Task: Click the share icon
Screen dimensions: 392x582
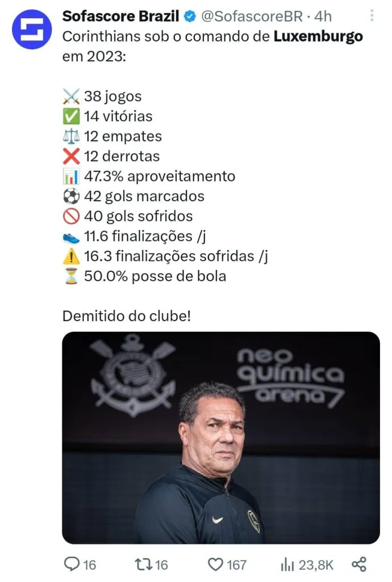Action: [x=358, y=564]
